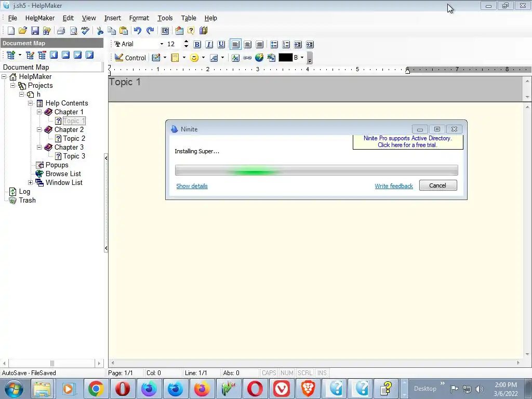Move item up with arrow icon
This screenshot has width=532, height=399.
66,55
